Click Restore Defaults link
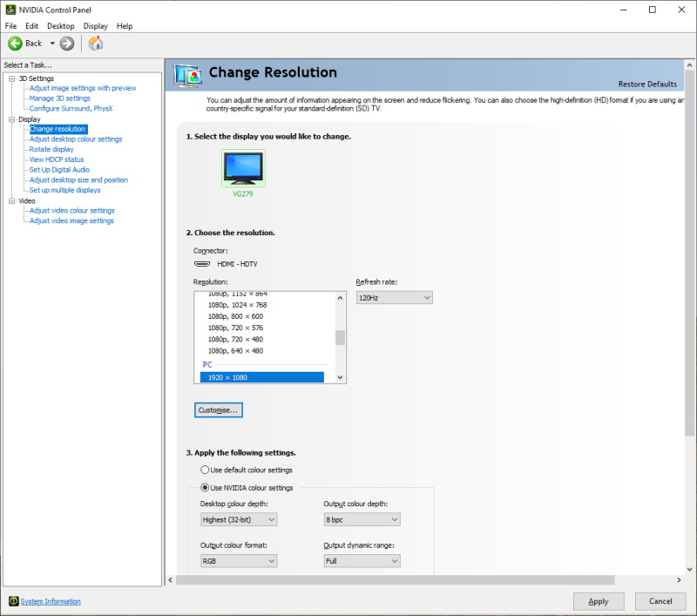This screenshot has height=616, width=697. click(x=647, y=84)
